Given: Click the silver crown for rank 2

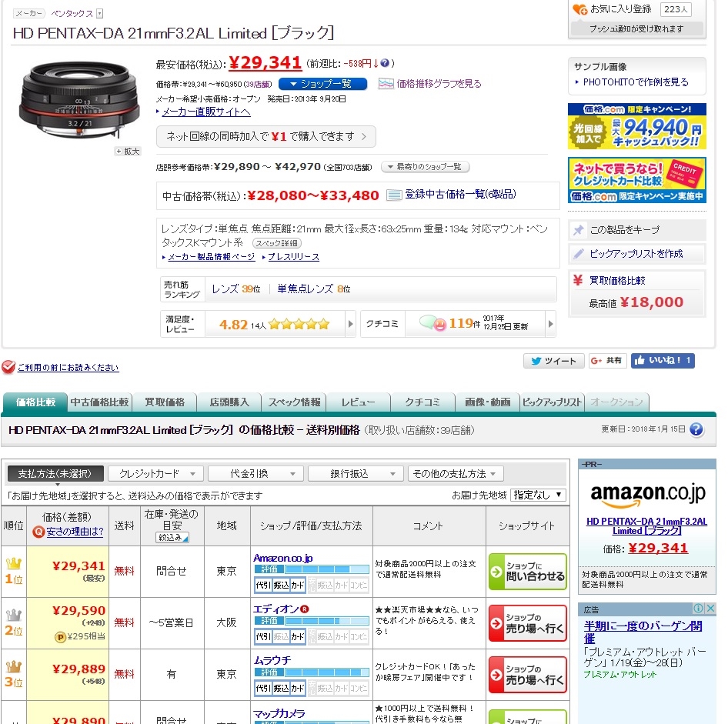Looking at the screenshot, I should [x=13, y=616].
